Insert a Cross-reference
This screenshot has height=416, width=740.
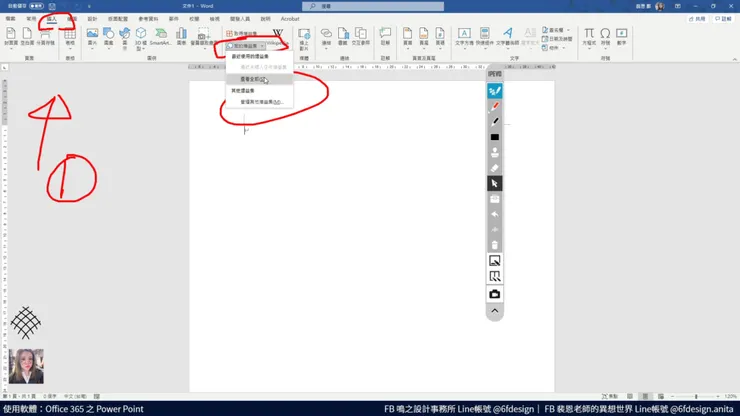coord(361,36)
